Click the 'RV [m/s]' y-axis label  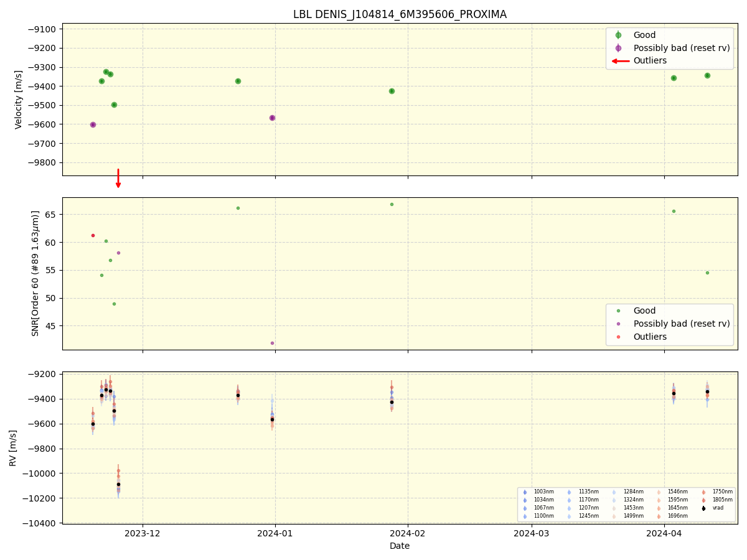click(13, 448)
